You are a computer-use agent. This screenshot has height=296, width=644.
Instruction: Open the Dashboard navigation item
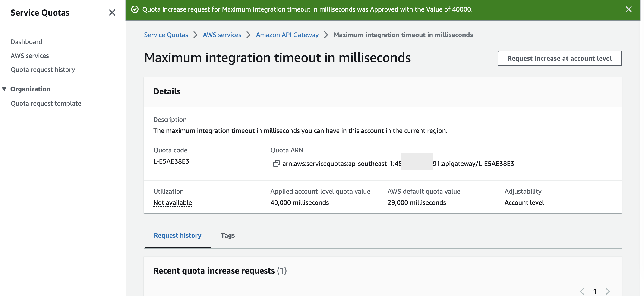pos(26,42)
